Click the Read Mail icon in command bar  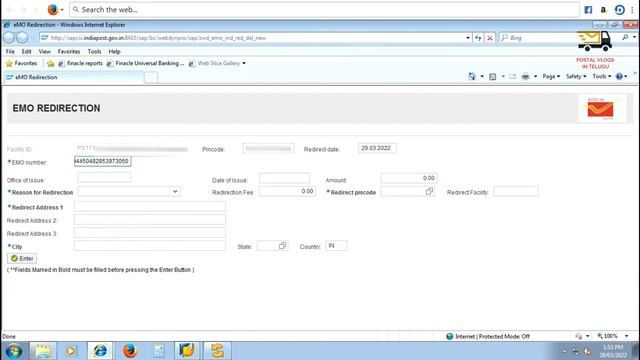512,76
